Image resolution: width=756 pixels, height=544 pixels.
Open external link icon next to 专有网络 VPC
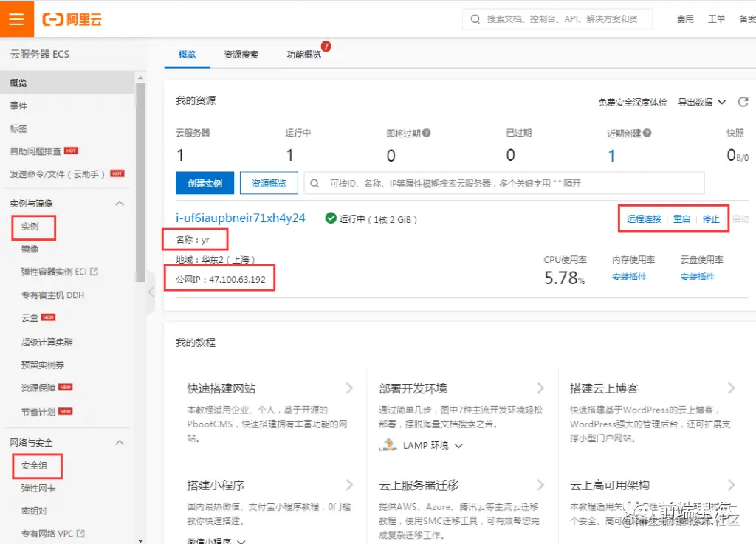80,534
